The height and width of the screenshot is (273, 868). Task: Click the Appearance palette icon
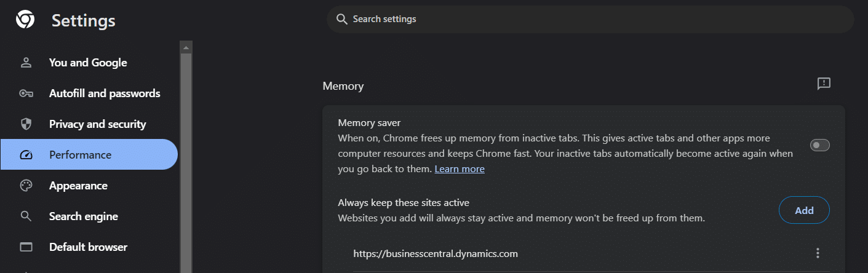[x=26, y=186]
